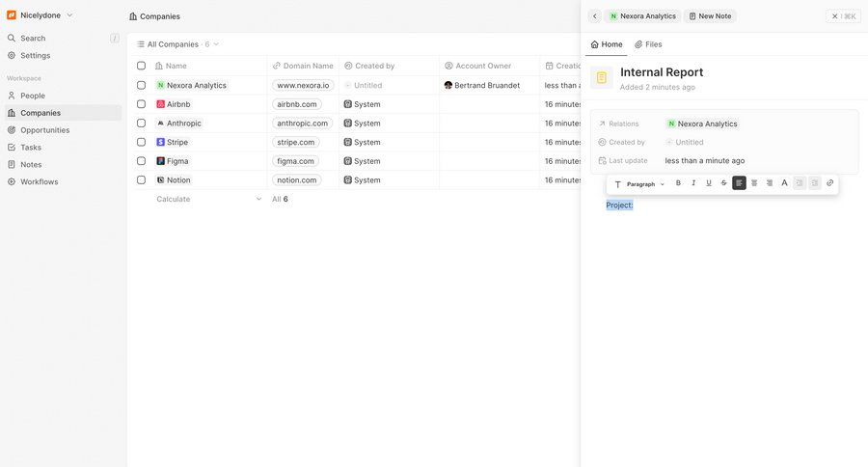This screenshot has height=467, width=868.
Task: Open Settings from the sidebar
Action: [62, 55]
